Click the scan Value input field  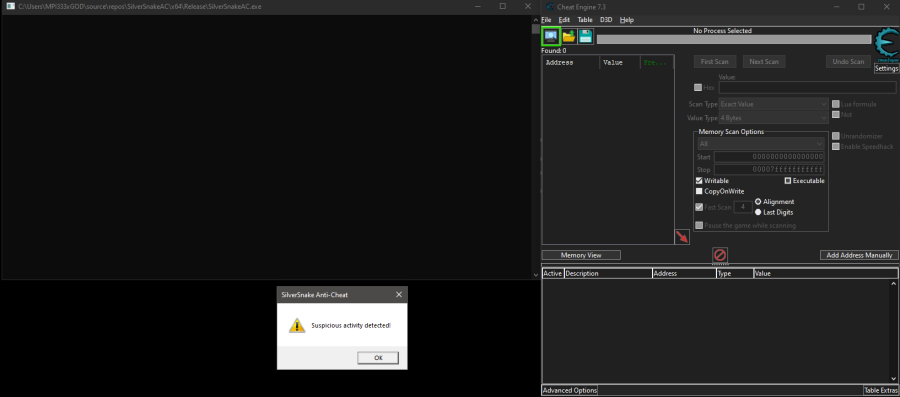tap(807, 88)
